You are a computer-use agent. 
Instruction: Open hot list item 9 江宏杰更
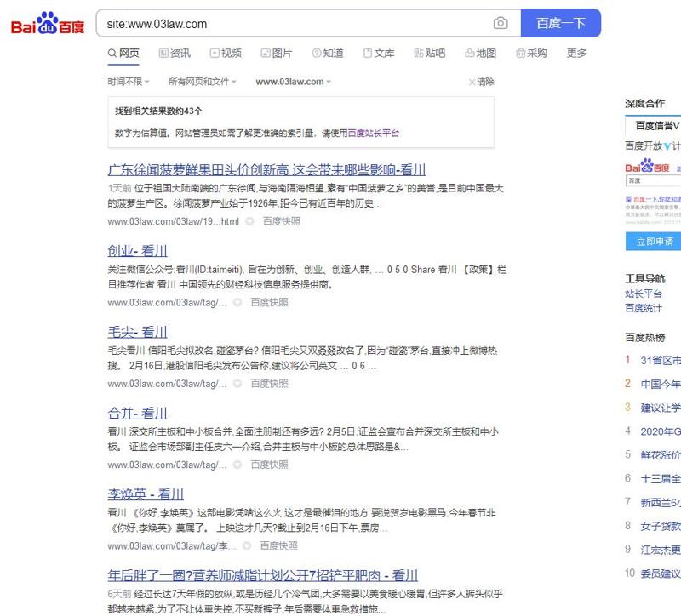point(661,550)
